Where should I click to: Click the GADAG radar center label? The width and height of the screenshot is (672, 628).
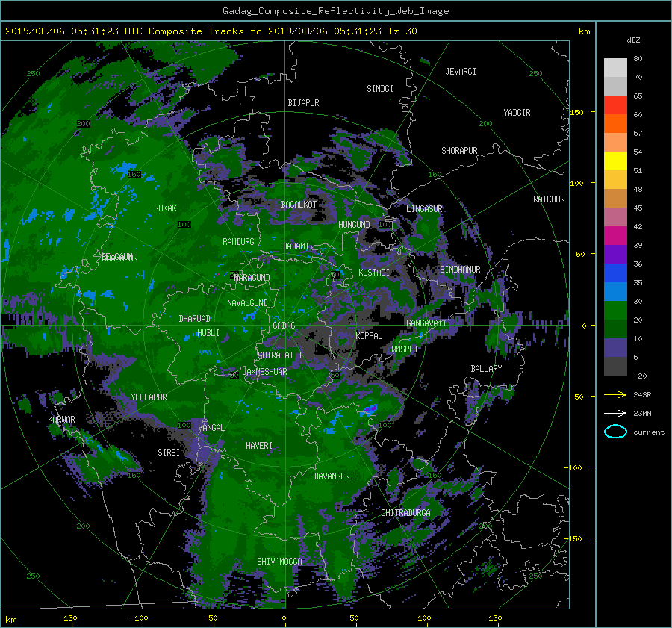(x=284, y=326)
